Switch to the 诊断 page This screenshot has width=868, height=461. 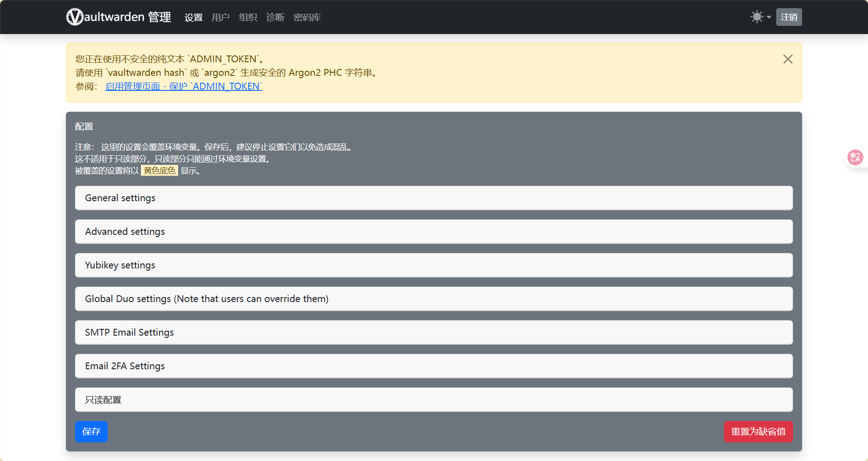(x=275, y=17)
